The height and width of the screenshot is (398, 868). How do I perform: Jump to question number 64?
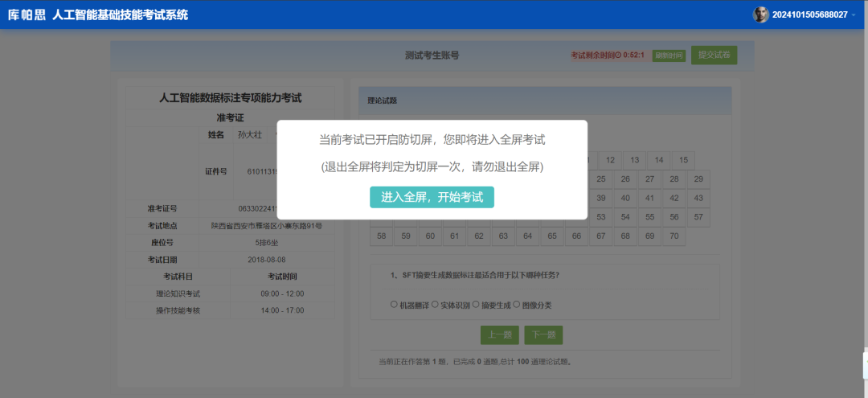click(527, 236)
